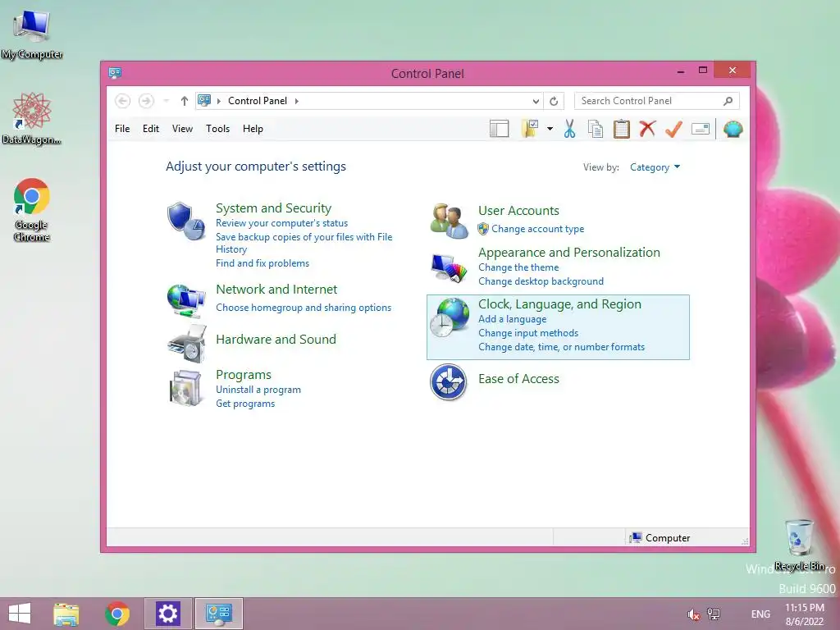Click the Properties card toolbar icon
Viewport: 840px width, 630px height.
pyautogui.click(x=701, y=129)
